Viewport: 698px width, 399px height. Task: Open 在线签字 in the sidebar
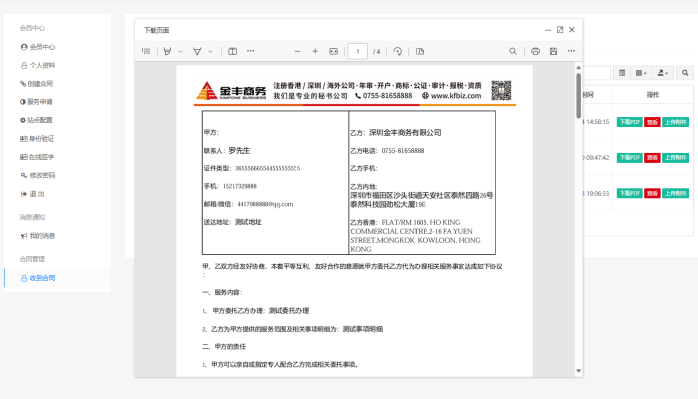click(37, 157)
